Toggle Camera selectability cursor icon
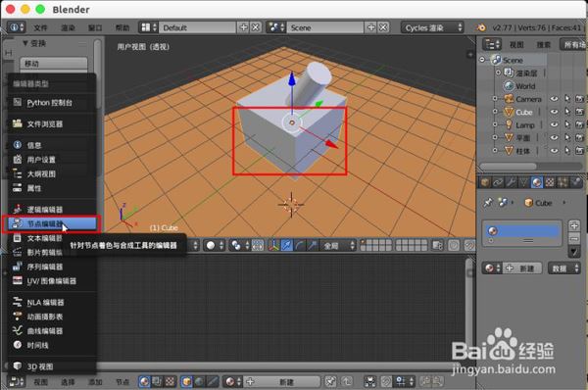Screen dimensions: 588x390 (x=567, y=99)
